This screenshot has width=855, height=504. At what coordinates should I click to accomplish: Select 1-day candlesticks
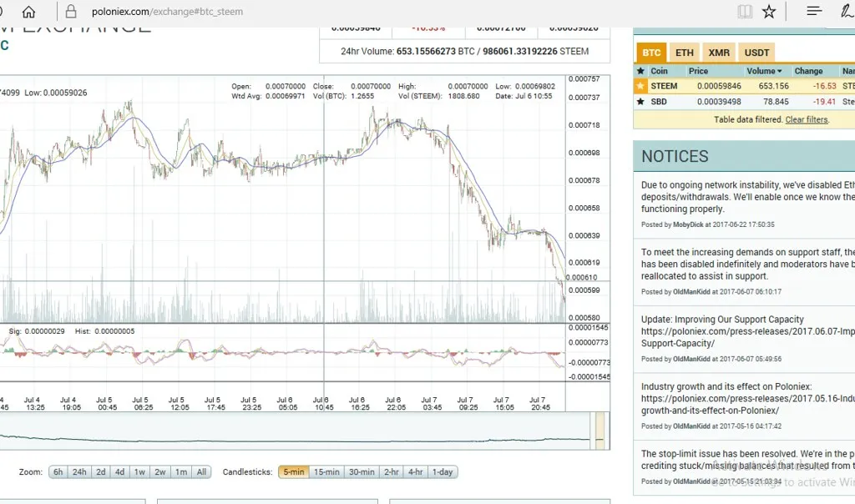click(443, 471)
